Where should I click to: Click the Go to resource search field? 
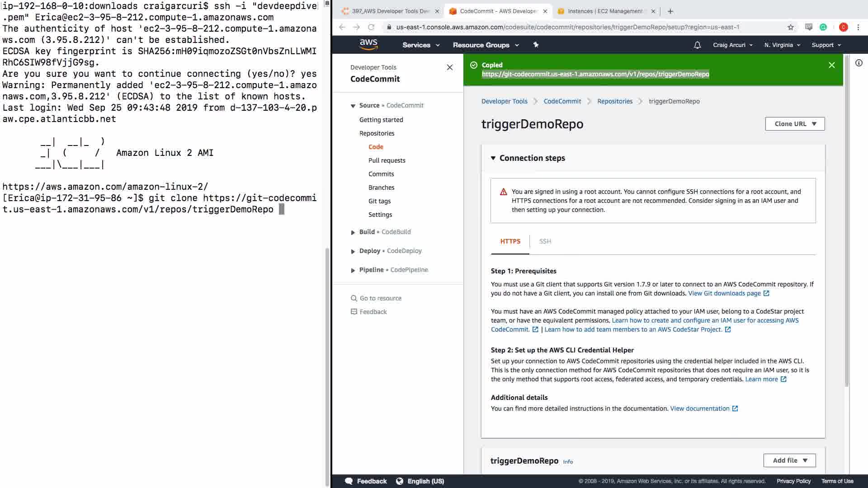coord(380,298)
